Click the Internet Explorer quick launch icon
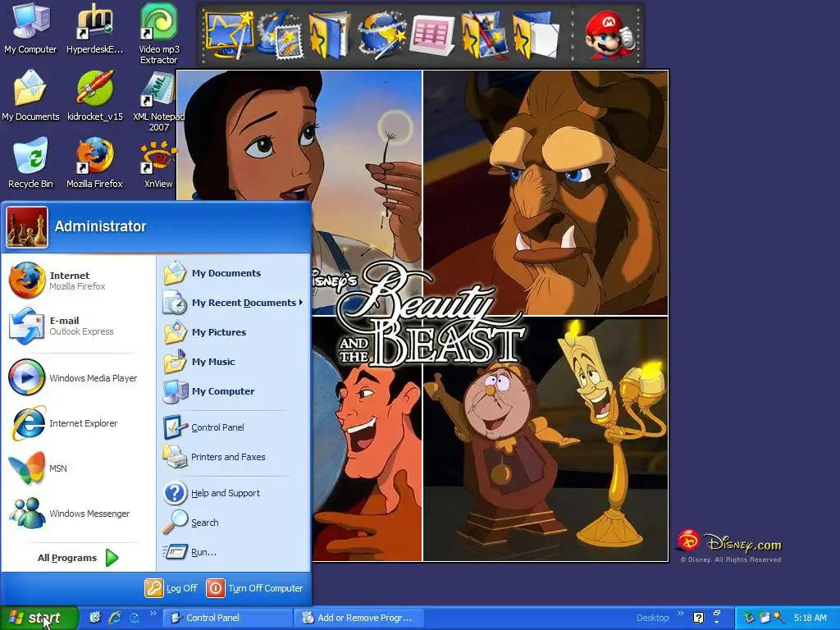 tap(115, 618)
